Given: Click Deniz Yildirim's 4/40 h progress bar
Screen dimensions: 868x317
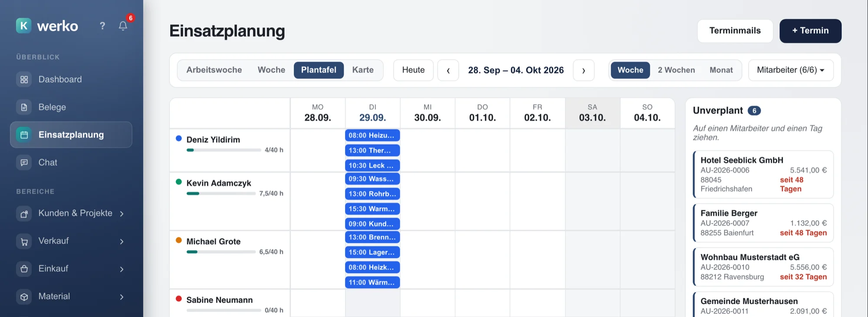Looking at the screenshot, I should tap(224, 150).
